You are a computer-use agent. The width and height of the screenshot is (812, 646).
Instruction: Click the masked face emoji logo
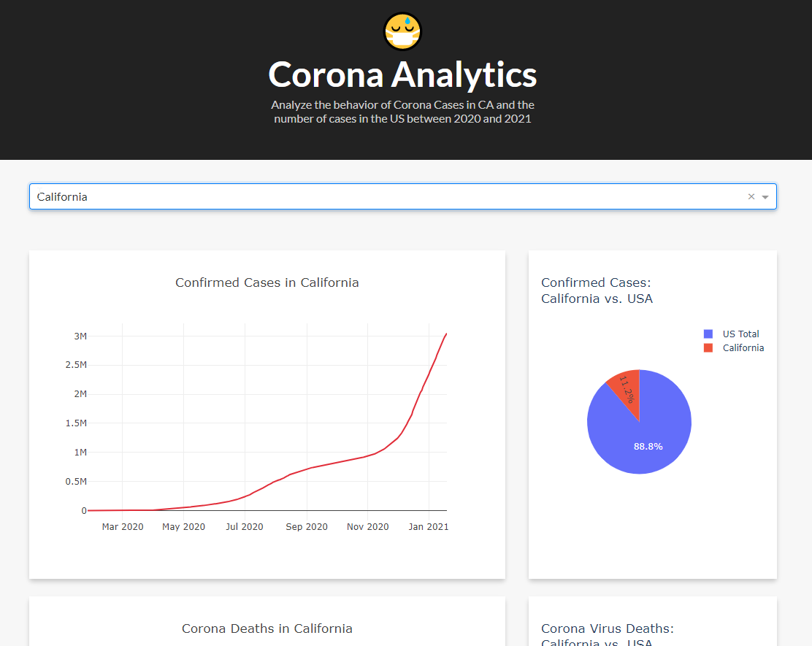[x=403, y=32]
